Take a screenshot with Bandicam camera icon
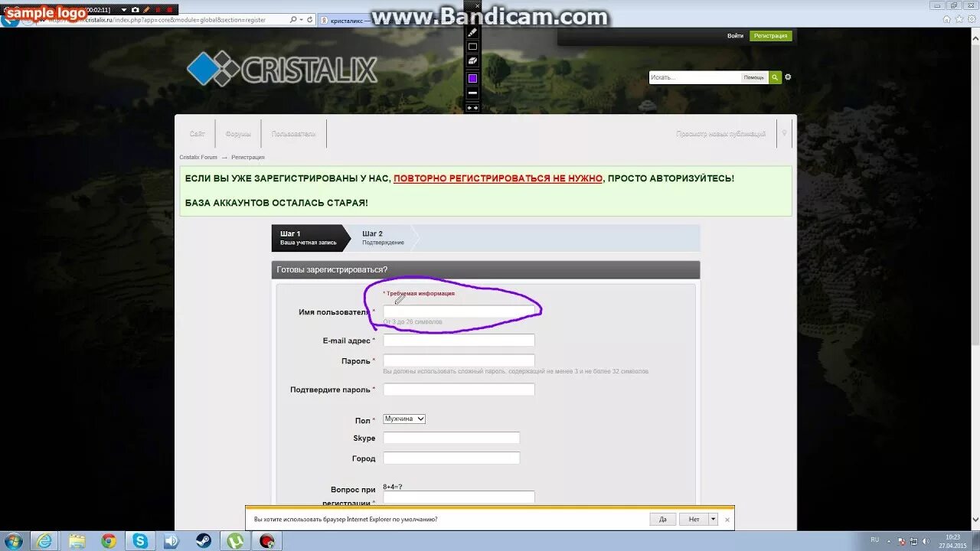The height and width of the screenshot is (551, 980). point(135,10)
